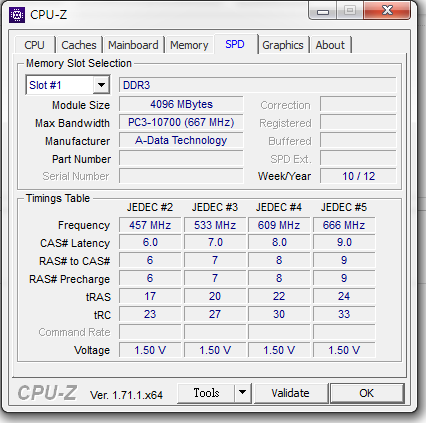Image resolution: width=426 pixels, height=423 pixels.
Task: Click the Tools button
Action: click(x=206, y=393)
